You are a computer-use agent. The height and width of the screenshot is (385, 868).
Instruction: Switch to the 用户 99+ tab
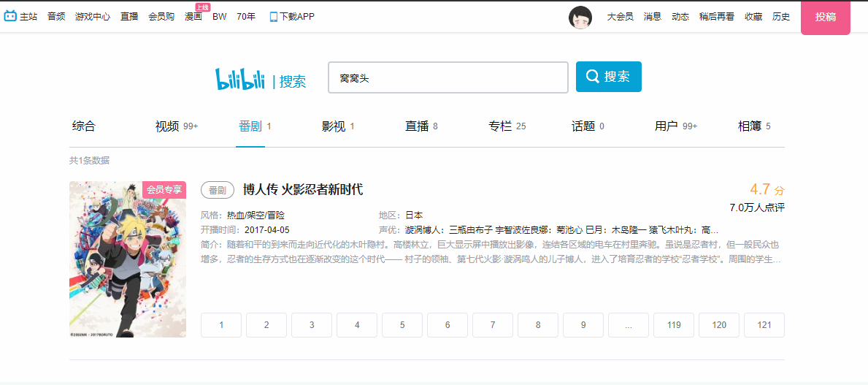pos(676,126)
